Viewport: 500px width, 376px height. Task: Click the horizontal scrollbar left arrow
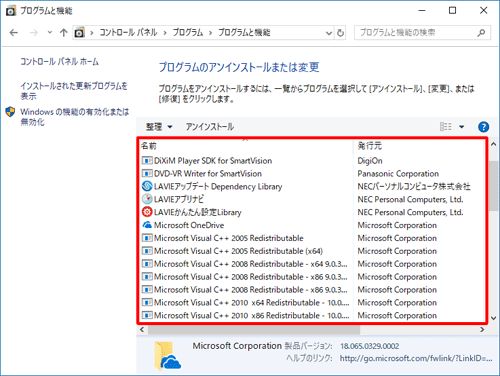pos(142,329)
